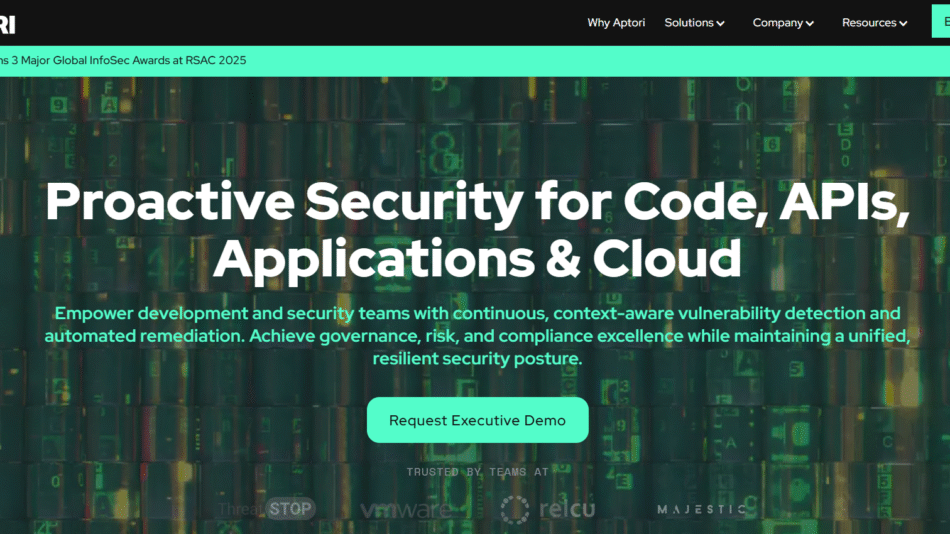Screen dimensions: 950x534
Task: Click the relcu dotted circle icon
Action: click(515, 510)
